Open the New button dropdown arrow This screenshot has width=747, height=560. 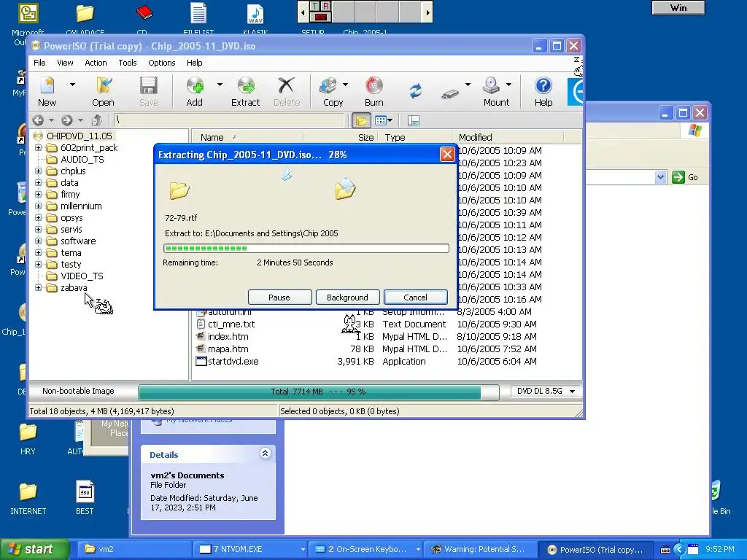72,85
